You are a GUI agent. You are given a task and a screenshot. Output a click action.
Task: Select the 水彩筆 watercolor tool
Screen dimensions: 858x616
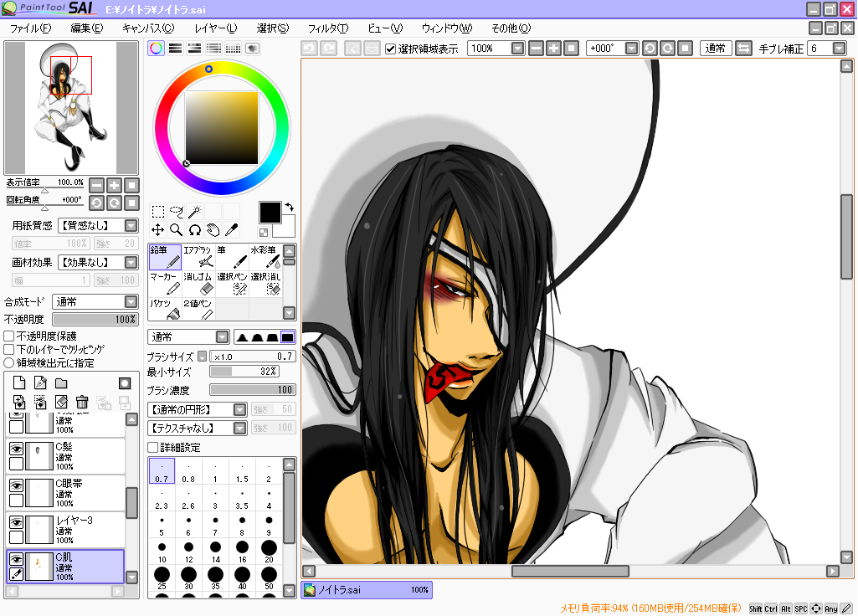click(265, 257)
